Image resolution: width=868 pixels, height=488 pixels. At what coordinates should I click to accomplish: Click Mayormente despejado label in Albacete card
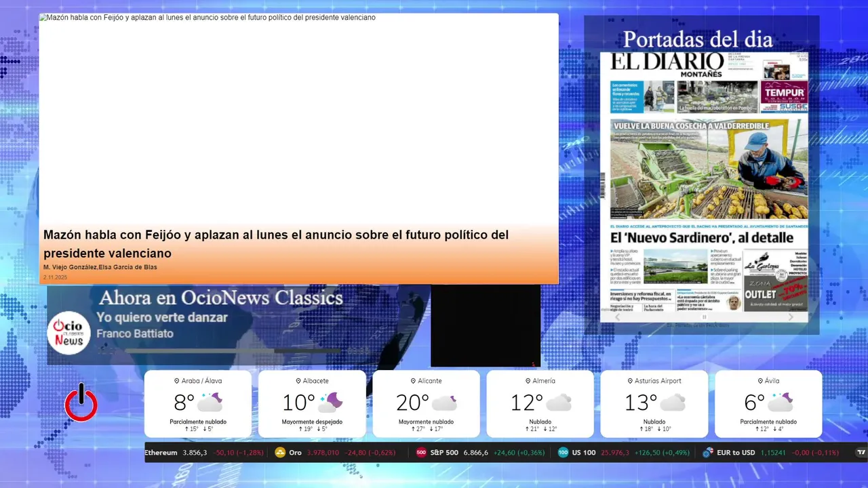pos(312,422)
